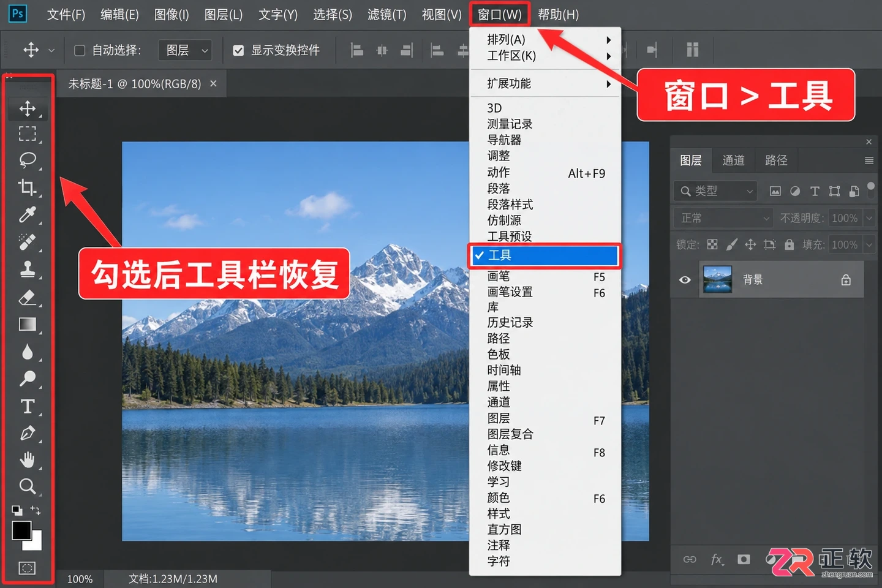Toggle smart object filter icon
The image size is (882, 588).
854,191
